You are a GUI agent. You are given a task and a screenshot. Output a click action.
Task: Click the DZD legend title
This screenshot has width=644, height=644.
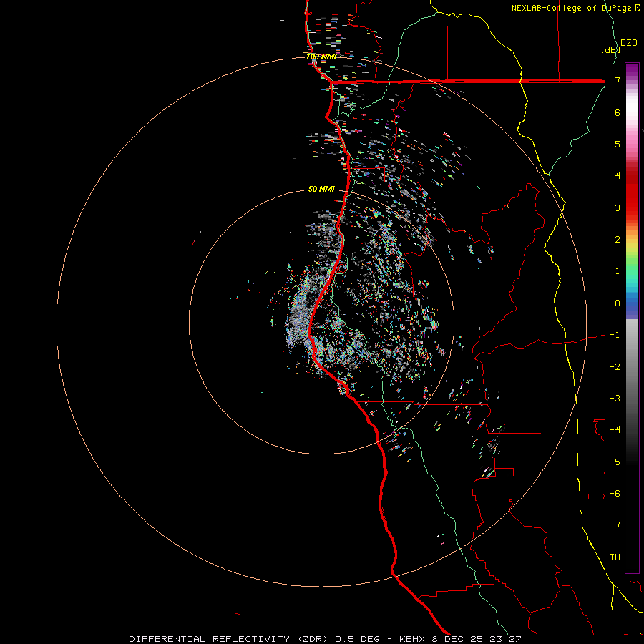point(629,43)
